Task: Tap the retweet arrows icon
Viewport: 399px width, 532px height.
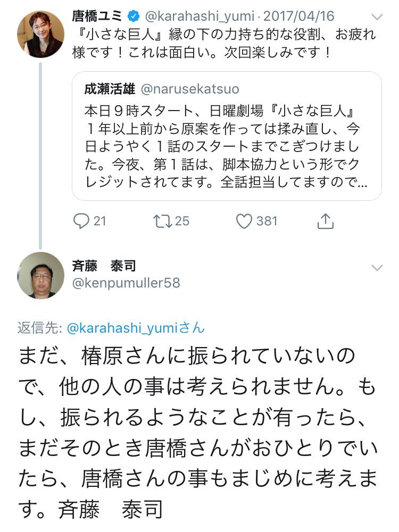Action: tap(162, 221)
